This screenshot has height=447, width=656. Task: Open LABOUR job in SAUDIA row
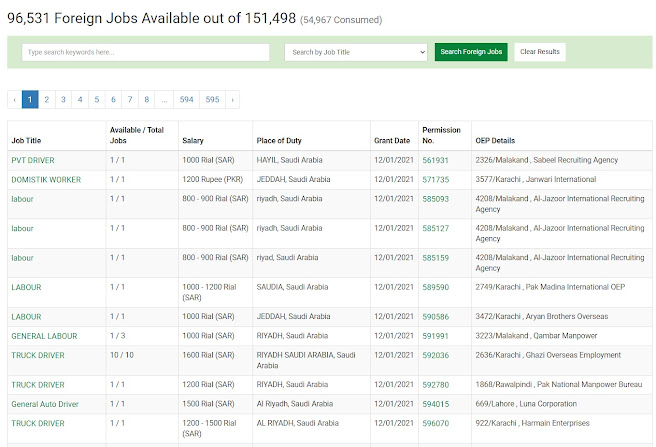(26, 287)
